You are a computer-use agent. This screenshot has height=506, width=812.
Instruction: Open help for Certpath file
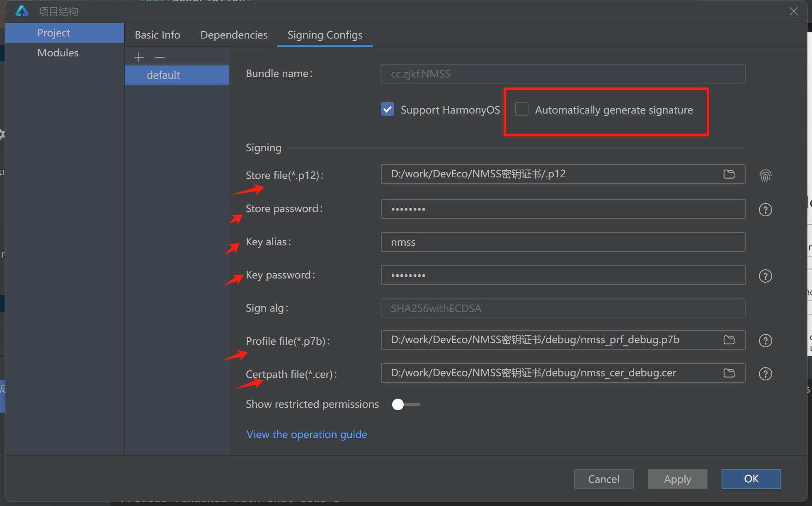click(765, 374)
